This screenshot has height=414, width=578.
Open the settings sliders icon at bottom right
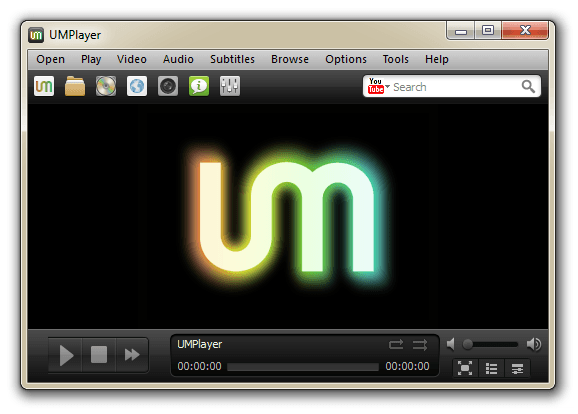pos(517,368)
